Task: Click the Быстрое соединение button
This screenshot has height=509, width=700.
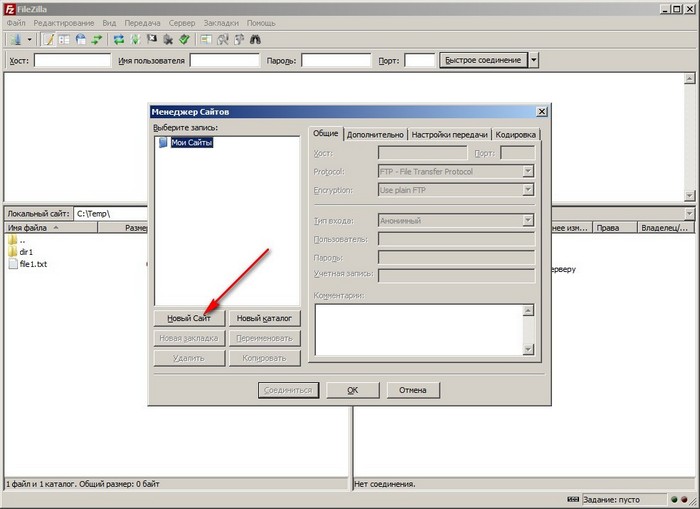Action: (483, 60)
